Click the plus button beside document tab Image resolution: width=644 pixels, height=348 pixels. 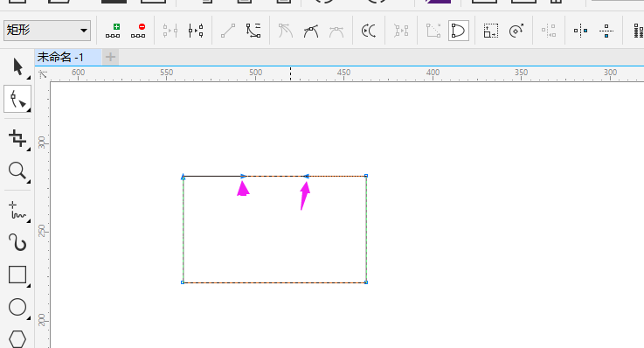110,57
